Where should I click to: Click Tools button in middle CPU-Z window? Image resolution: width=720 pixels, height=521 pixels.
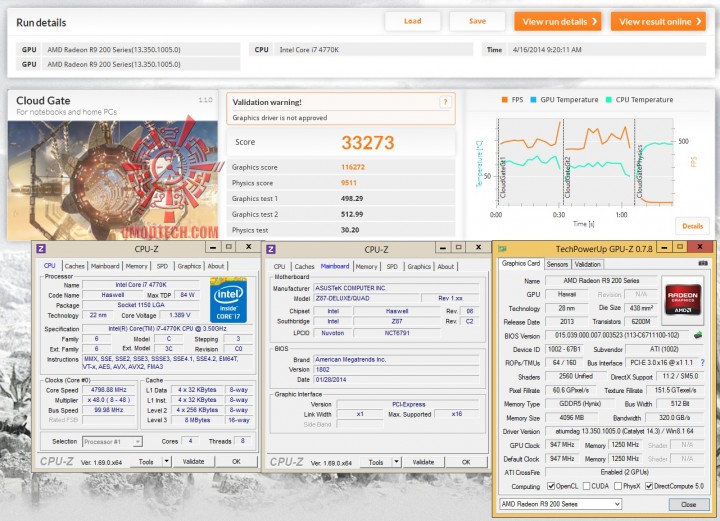(x=376, y=462)
